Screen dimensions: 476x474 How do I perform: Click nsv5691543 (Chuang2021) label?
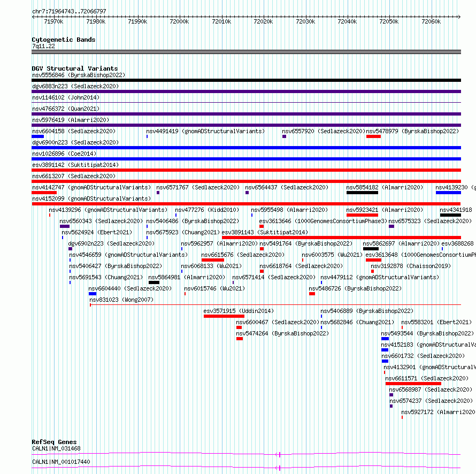click(x=106, y=277)
